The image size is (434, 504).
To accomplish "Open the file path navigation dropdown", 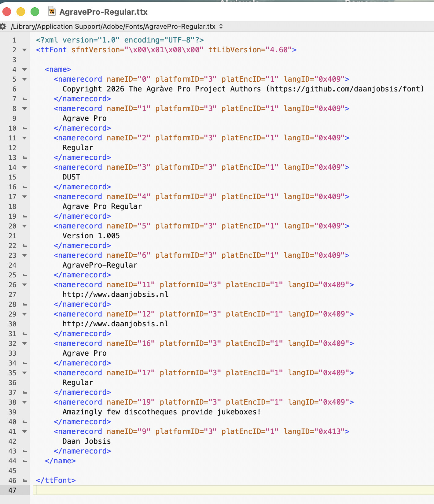I will click(221, 27).
